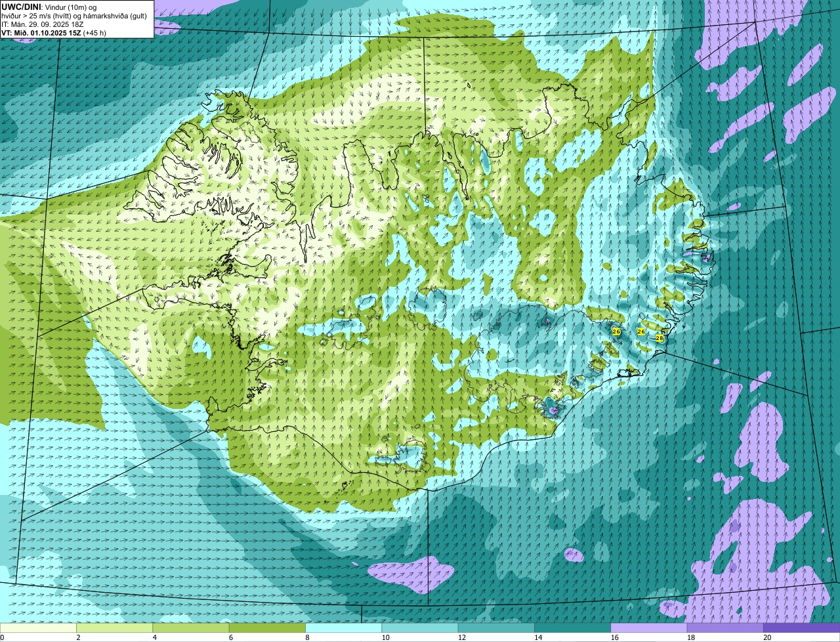Click the 18–20 m/s medium purple legend swatch
Viewport: 840px width, 642px height.
(x=725, y=628)
